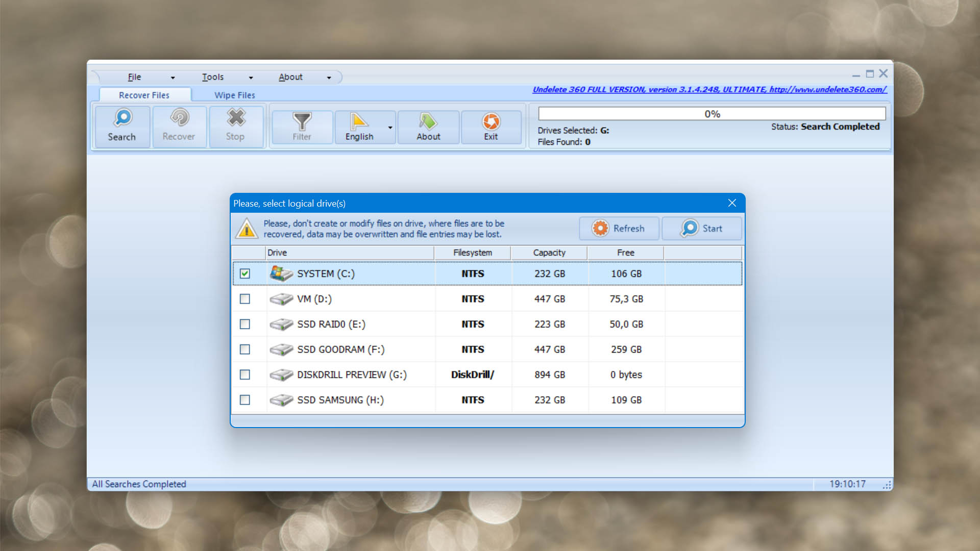Image resolution: width=980 pixels, height=551 pixels.
Task: Click the Drives Selected: G: label
Action: pyautogui.click(x=573, y=131)
